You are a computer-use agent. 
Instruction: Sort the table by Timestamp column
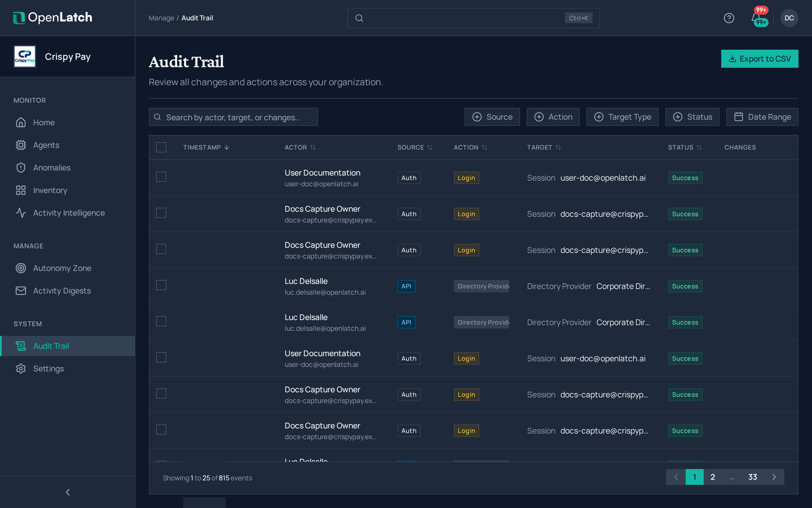click(206, 147)
